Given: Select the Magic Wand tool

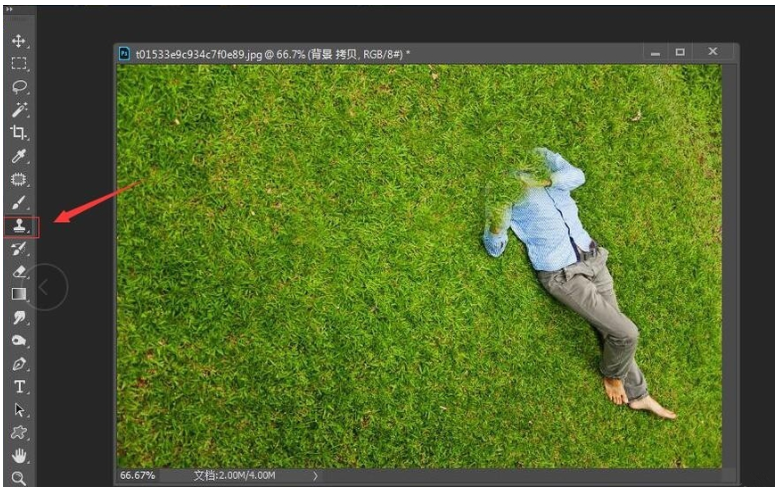Looking at the screenshot, I should click(x=19, y=109).
